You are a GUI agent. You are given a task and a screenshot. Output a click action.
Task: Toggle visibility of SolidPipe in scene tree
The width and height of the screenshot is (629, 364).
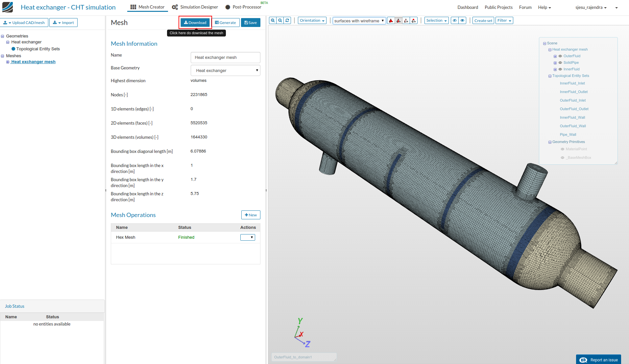560,63
